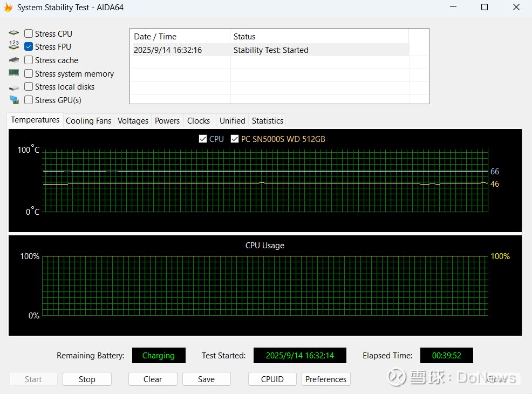
Task: Hide the CPU temperature graph line
Action: (x=203, y=139)
